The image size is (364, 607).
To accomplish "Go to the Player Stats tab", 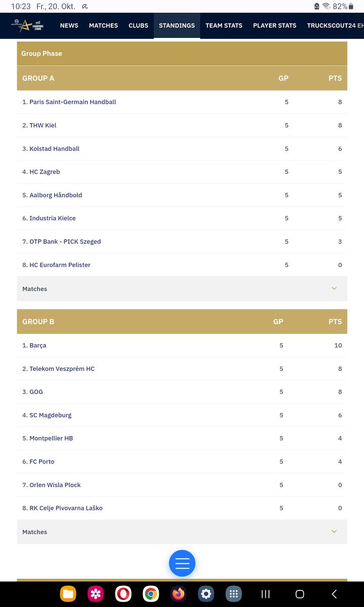I will 275,25.
